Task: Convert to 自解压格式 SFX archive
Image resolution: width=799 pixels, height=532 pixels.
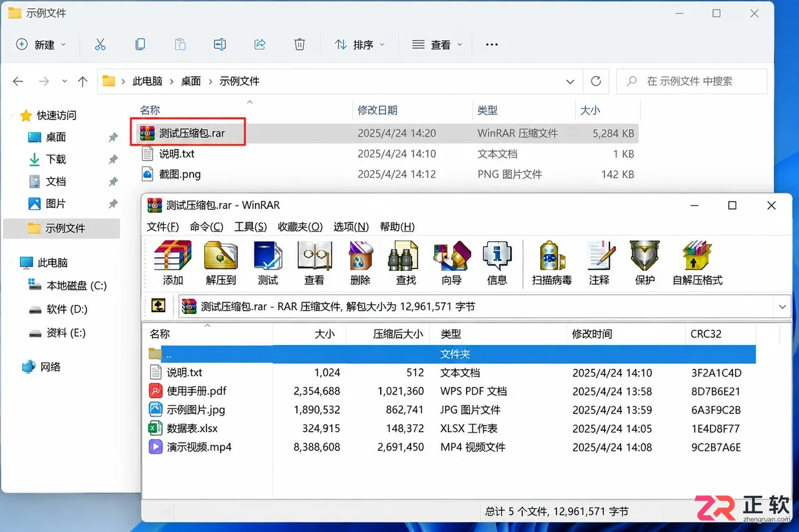Action: coord(697,262)
